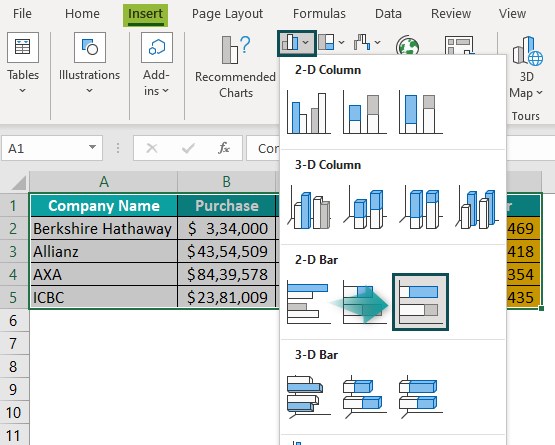The image size is (555, 445).
Task: Select the ICBC cell
Action: (104, 297)
